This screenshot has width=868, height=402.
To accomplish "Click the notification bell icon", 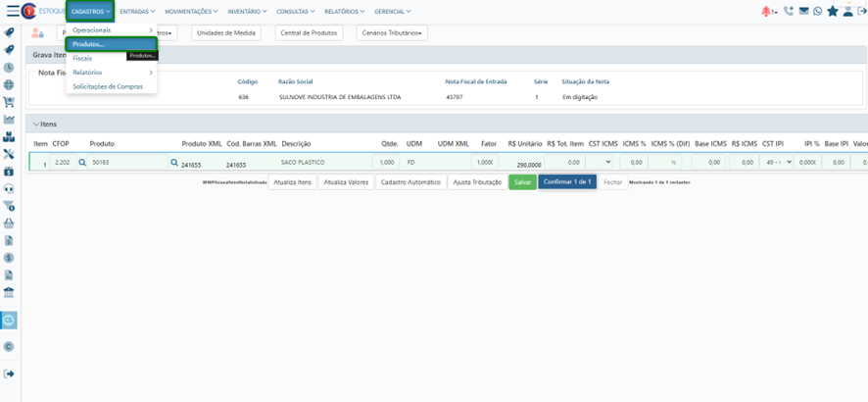I will 767,12.
